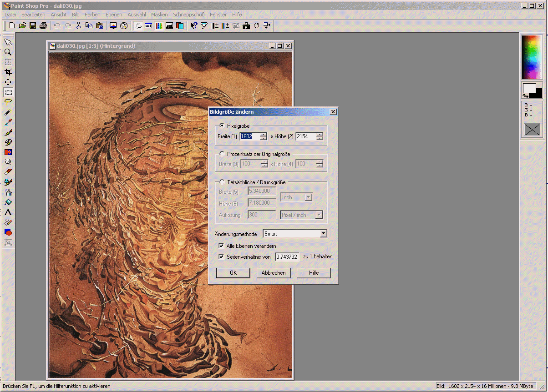Click the Copy toolbar icon
Image resolution: width=548 pixels, height=392 pixels.
coord(89,25)
